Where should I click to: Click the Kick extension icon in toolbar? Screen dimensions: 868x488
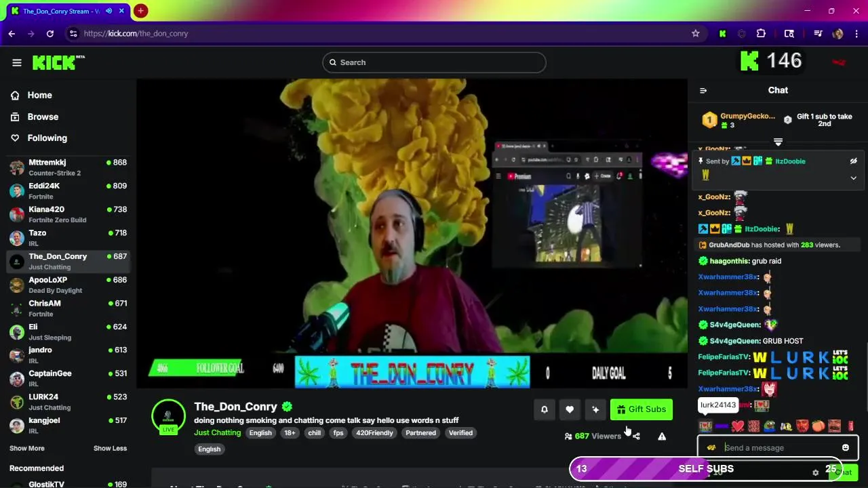click(x=722, y=33)
